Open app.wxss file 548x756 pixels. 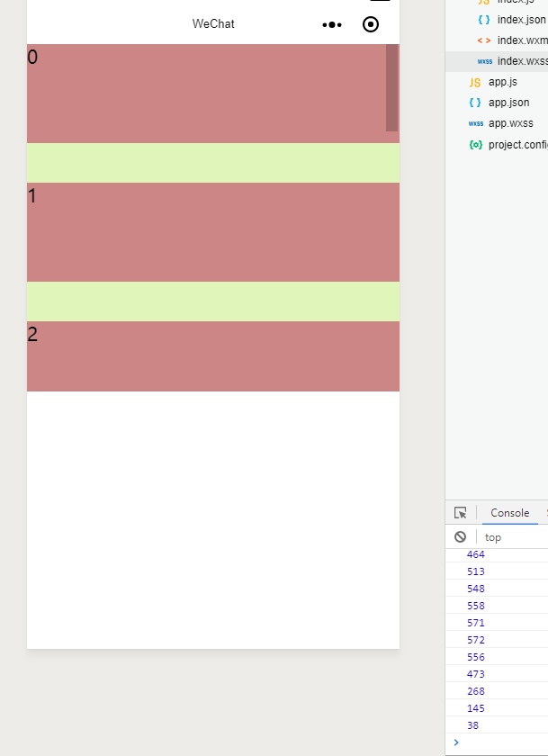pos(511,123)
